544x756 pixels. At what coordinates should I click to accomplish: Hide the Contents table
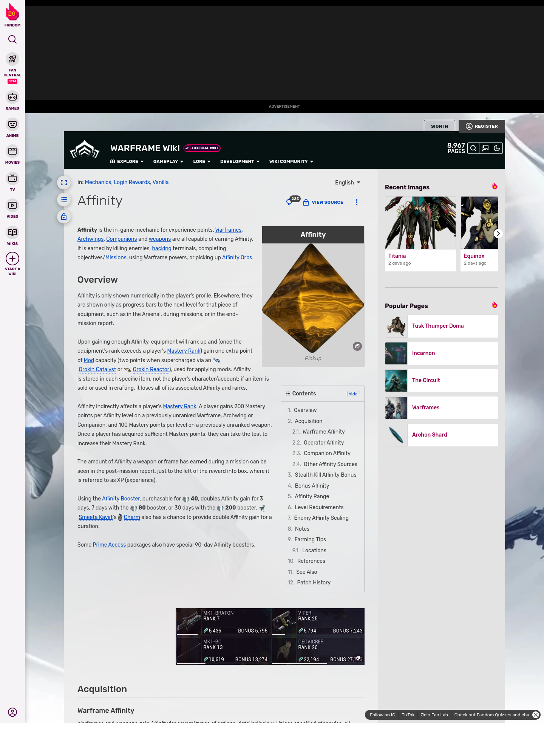tap(353, 394)
